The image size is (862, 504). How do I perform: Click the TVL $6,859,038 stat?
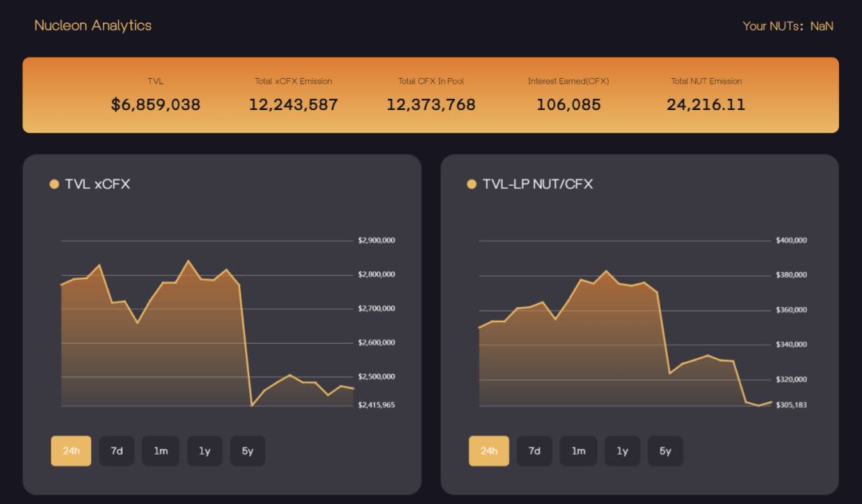(156, 104)
